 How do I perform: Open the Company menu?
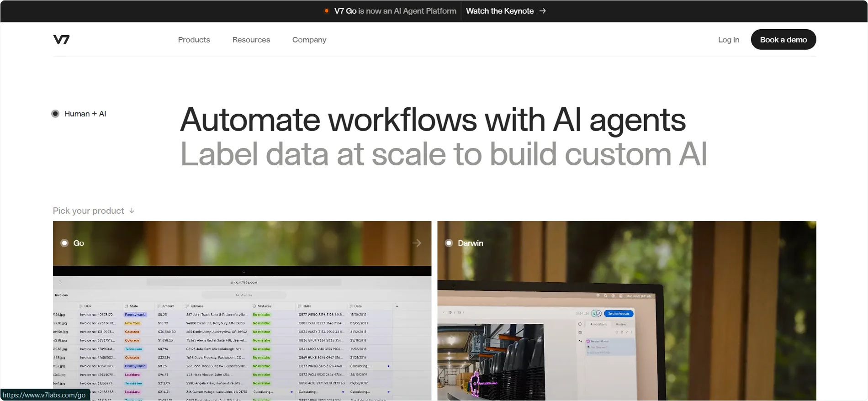(309, 40)
